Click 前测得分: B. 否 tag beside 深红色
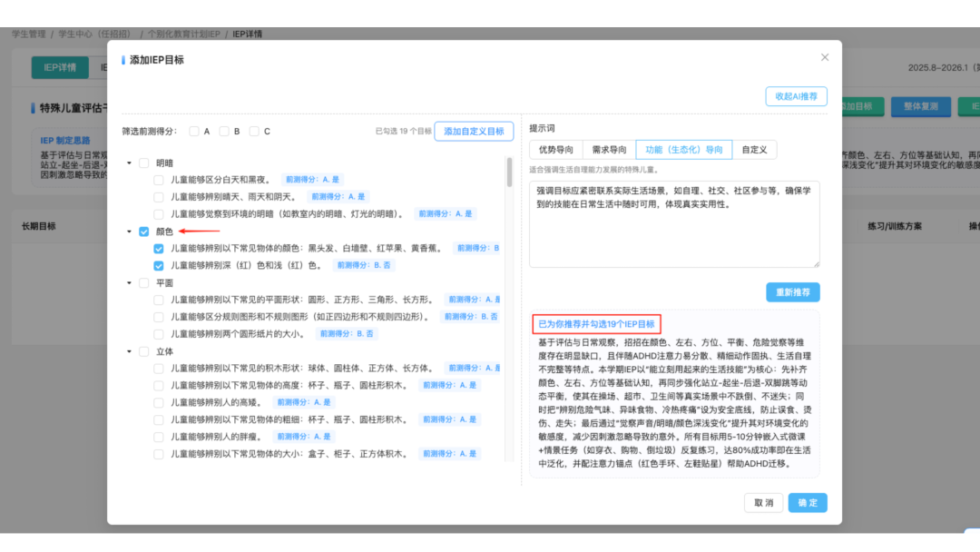Screen dimensions: 980x552 pyautogui.click(x=364, y=265)
